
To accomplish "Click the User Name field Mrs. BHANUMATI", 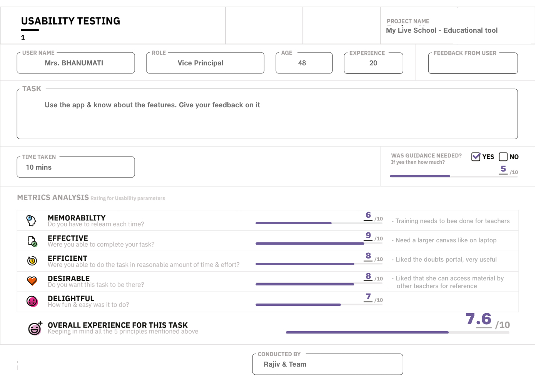I will click(76, 63).
